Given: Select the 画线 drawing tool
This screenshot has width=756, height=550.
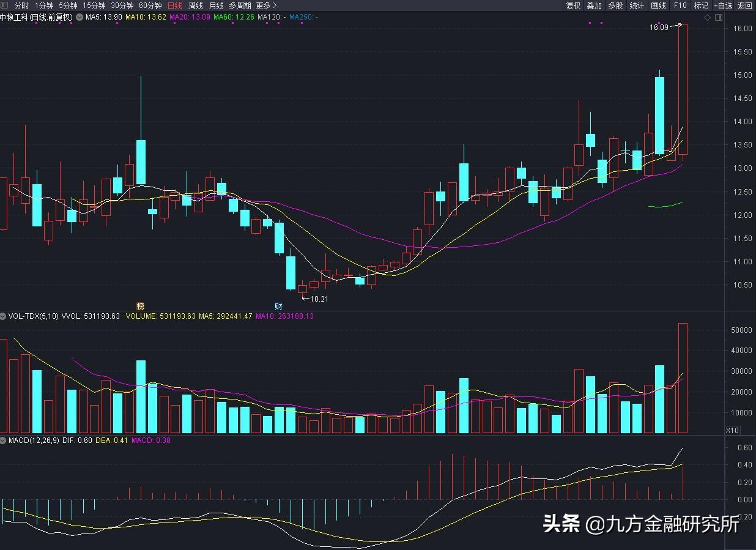Looking at the screenshot, I should (658, 5).
